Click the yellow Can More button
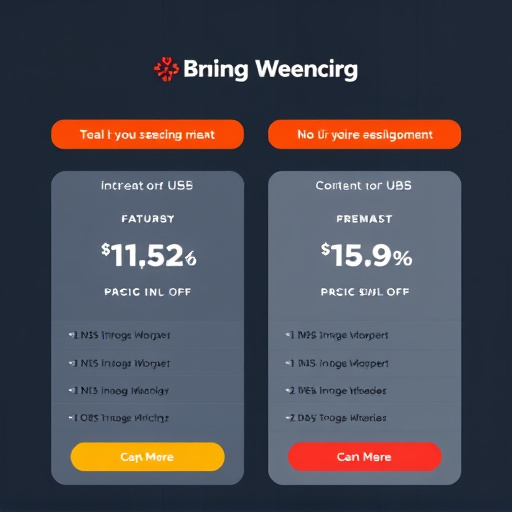 [147, 457]
